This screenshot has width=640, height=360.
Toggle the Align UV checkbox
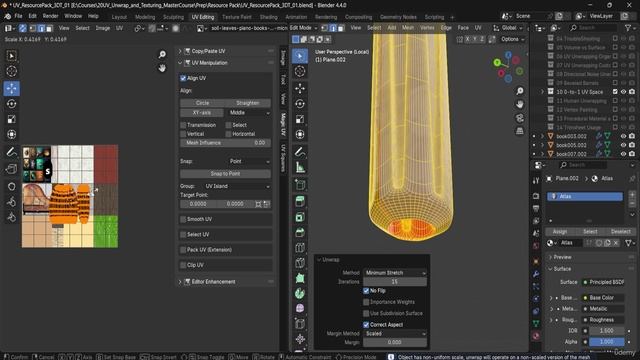coord(183,78)
